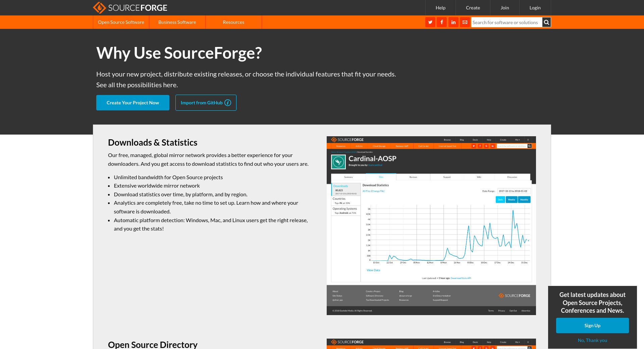Expand the Business Software menu
The height and width of the screenshot is (349, 644).
[177, 22]
